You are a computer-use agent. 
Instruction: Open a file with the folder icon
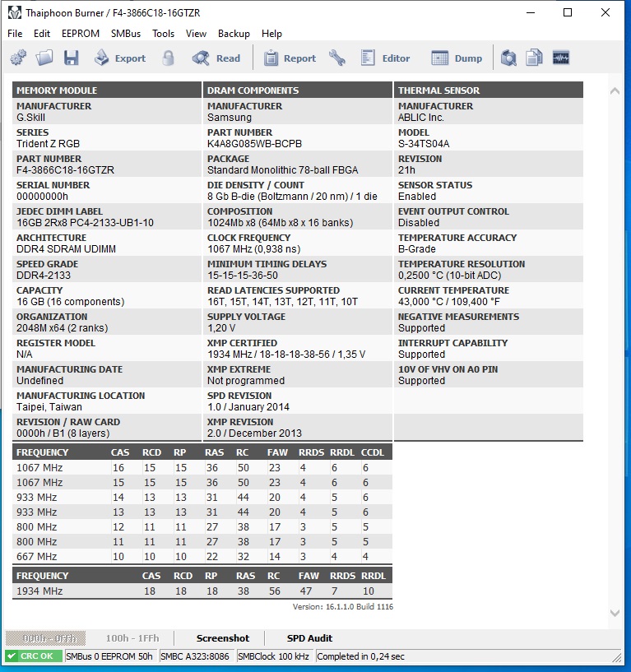click(x=44, y=58)
